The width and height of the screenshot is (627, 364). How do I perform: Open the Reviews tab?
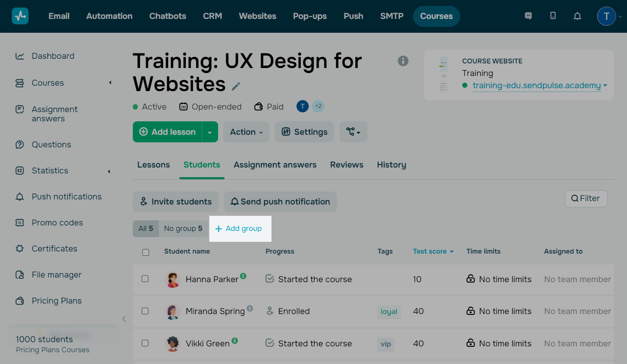[x=346, y=165]
